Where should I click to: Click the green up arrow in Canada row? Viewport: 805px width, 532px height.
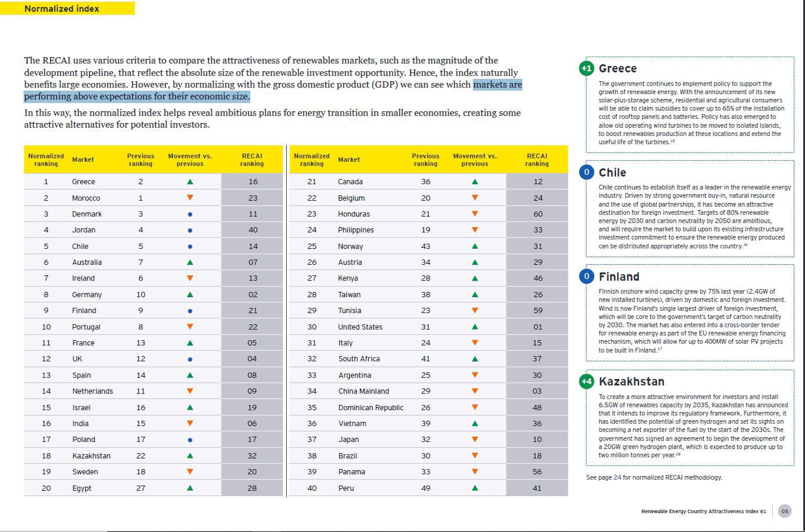pyautogui.click(x=475, y=182)
